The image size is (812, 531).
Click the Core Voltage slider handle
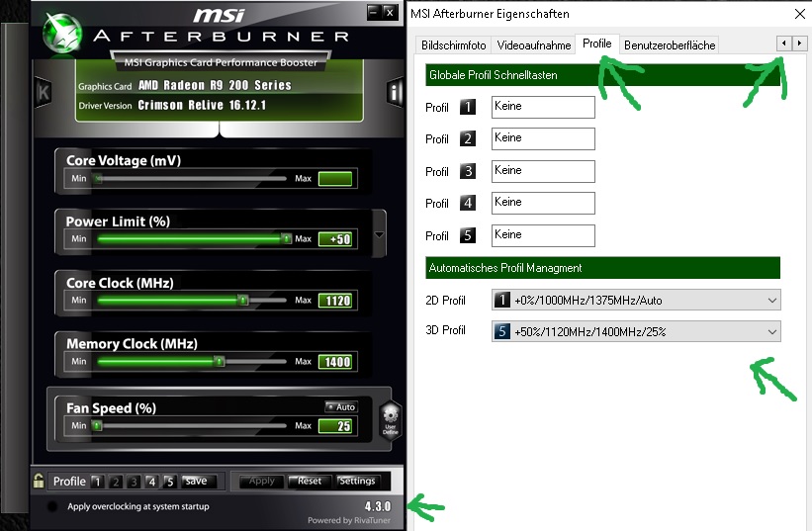[x=97, y=179]
